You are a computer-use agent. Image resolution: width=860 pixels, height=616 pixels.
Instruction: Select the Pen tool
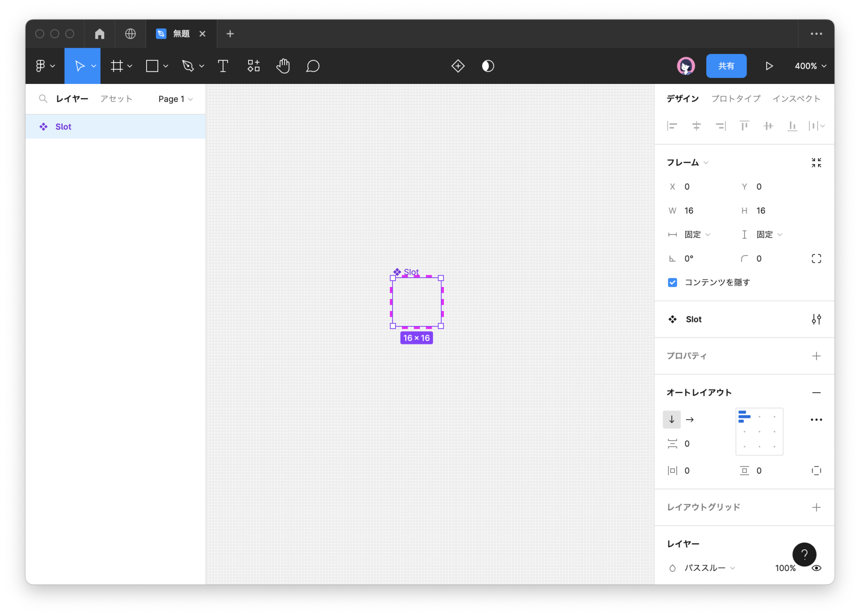point(188,66)
